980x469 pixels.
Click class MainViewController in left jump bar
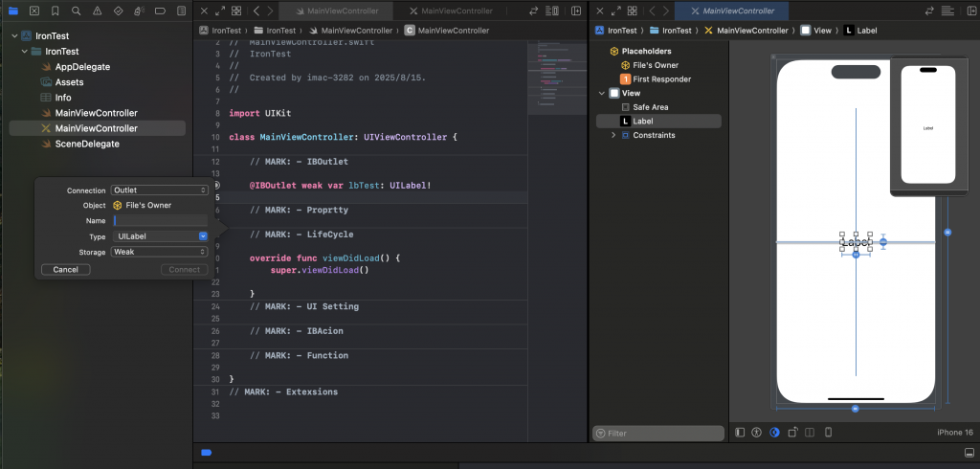447,30
